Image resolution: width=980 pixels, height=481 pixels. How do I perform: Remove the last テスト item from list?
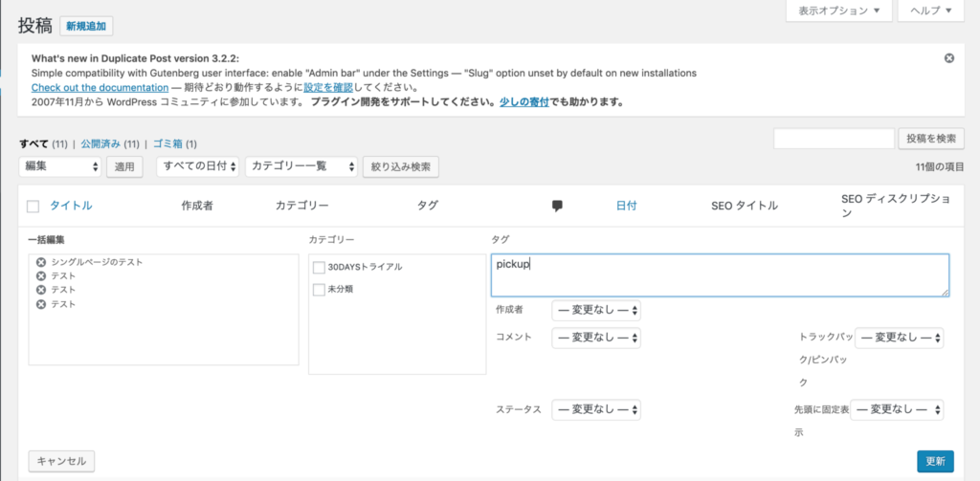[x=41, y=304]
